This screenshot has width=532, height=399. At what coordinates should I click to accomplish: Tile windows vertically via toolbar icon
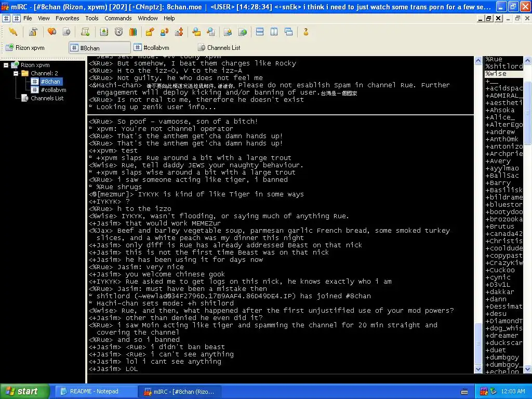tap(274, 32)
